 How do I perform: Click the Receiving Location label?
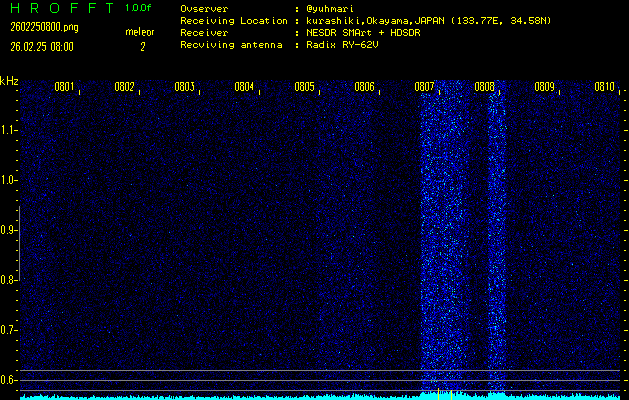pyautogui.click(x=234, y=20)
